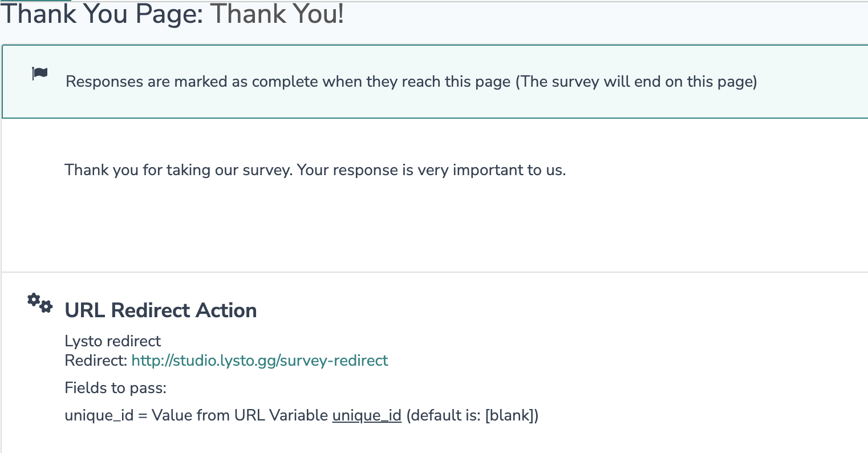Click the teal tab indicator line at top-left
Viewport: 868px width, 453px height.
tap(35, 1)
